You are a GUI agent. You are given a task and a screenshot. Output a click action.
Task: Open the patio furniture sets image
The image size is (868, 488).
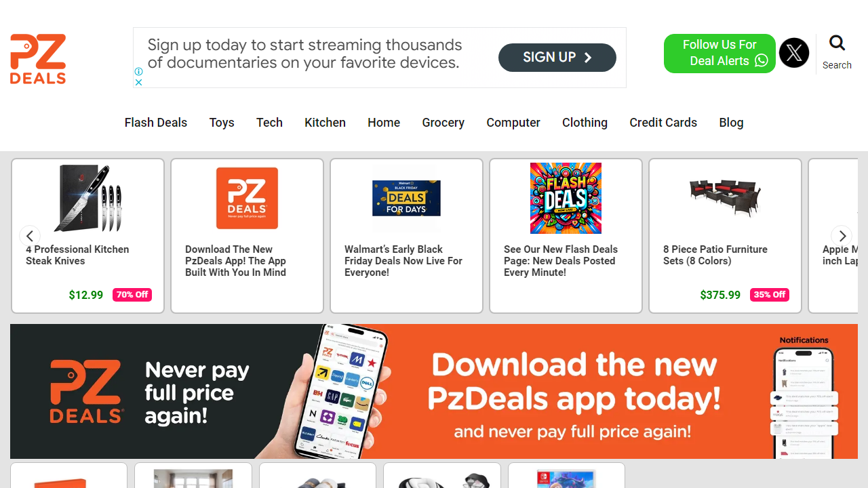(x=725, y=198)
